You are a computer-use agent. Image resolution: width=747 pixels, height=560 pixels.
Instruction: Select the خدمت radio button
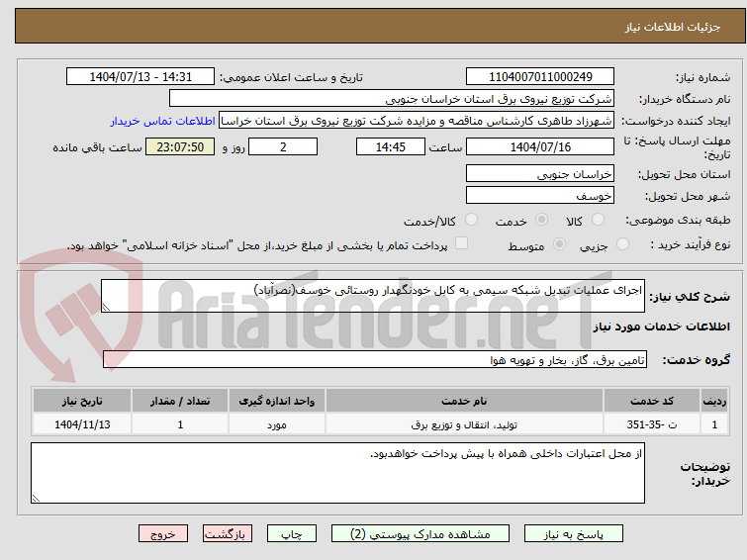tap(541, 220)
